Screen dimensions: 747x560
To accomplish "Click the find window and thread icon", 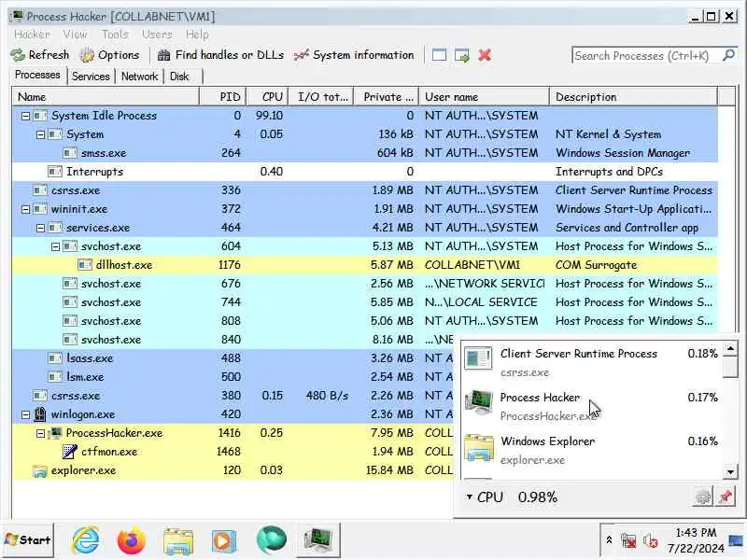I will [461, 55].
